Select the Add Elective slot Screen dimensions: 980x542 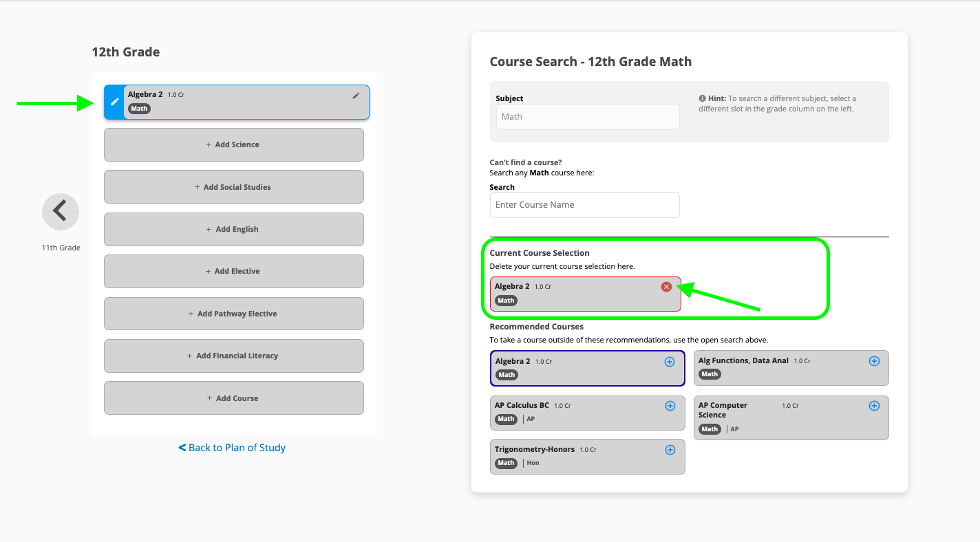tap(233, 272)
